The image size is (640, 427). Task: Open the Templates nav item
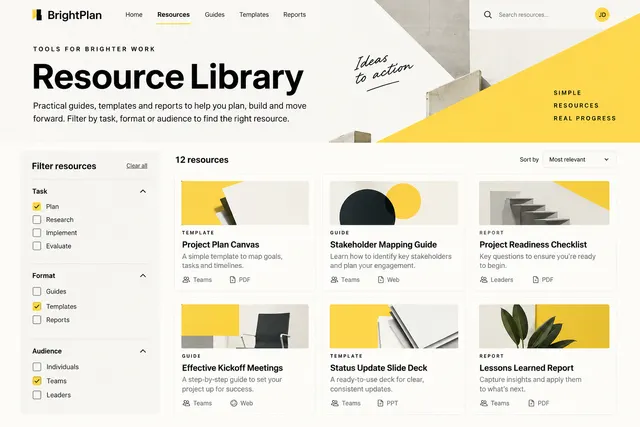(254, 15)
